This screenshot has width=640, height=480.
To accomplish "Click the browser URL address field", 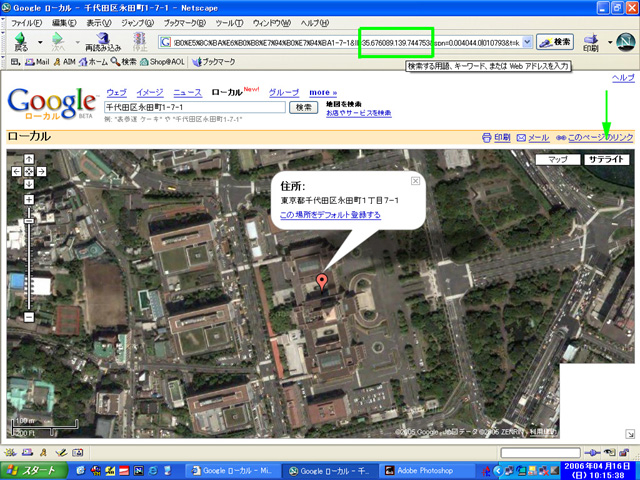I will click(x=347, y=42).
